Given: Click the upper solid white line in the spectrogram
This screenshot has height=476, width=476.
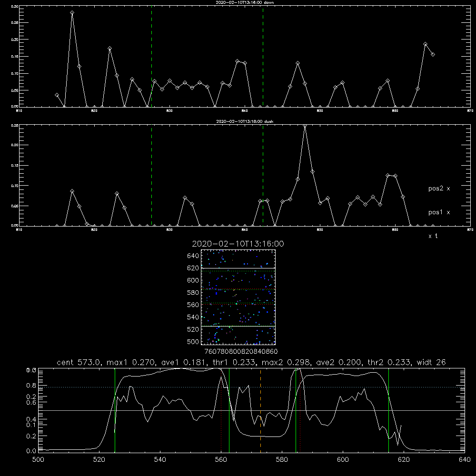Looking at the screenshot, I should 238,268.
